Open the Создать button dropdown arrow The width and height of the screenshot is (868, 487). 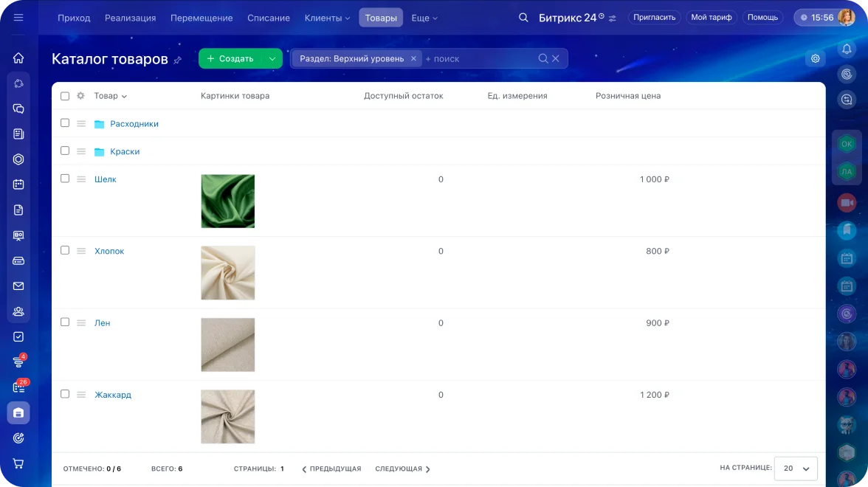coord(272,58)
